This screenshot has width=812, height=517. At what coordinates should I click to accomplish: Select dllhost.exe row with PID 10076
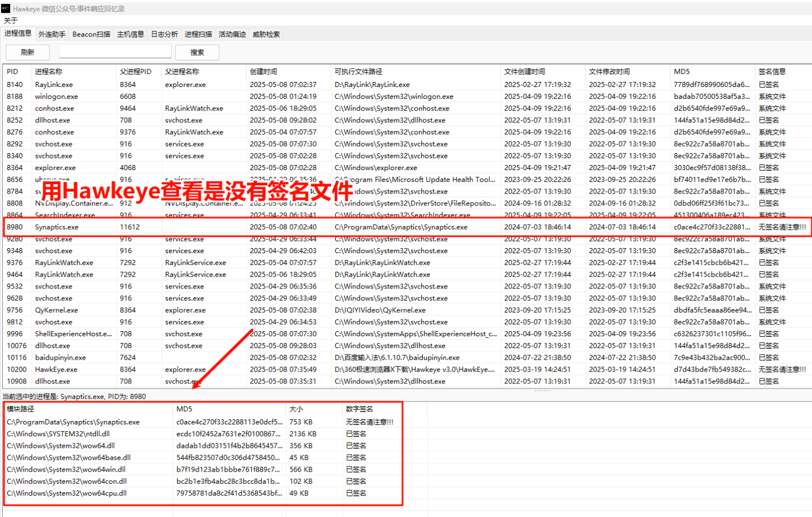point(407,346)
